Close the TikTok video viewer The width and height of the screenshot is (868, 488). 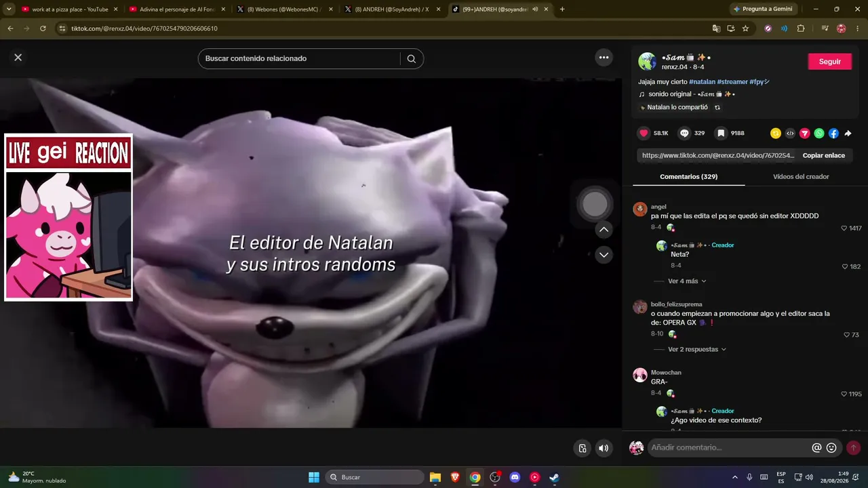(18, 58)
